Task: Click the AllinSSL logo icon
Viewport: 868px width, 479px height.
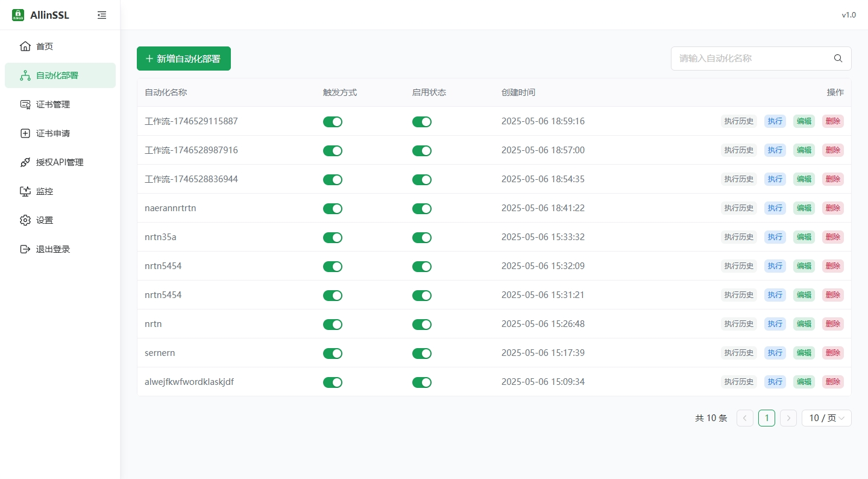Action: 18,15
